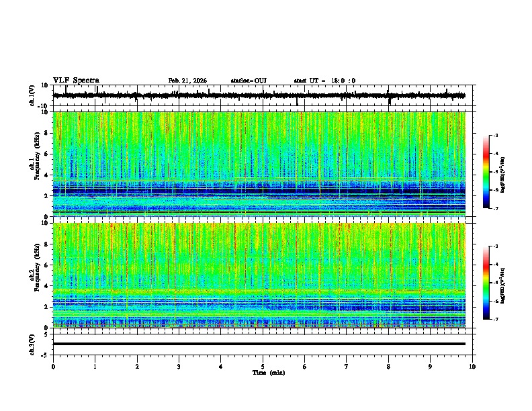Image resolution: width=532 pixels, height=411 pixels.
Task: Click the ch.1 "Frequency (kHz)" axis label
Action: point(37,156)
